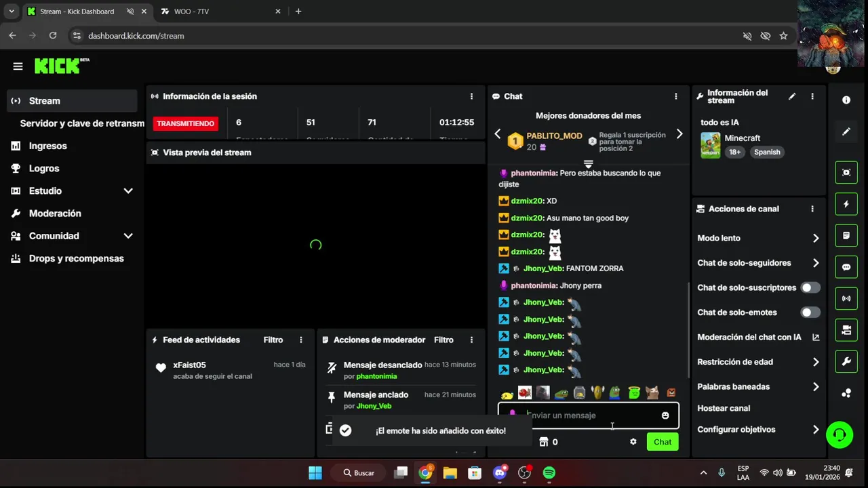This screenshot has height=488, width=868.
Task: Open the info icon in the right toolbar
Action: pos(846,100)
